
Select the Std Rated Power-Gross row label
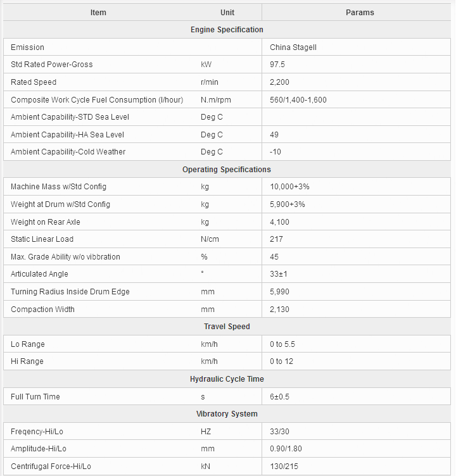click(x=52, y=65)
